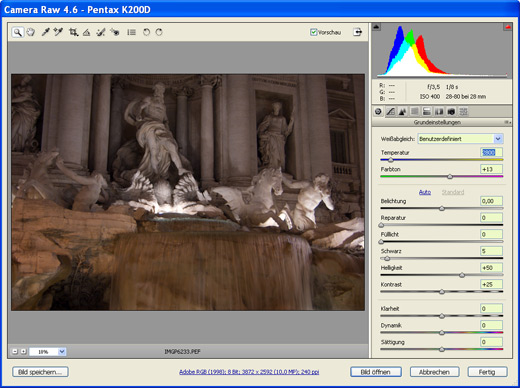Open the HSL / Grayscale tab
The height and width of the screenshot is (388, 520).
point(414,111)
